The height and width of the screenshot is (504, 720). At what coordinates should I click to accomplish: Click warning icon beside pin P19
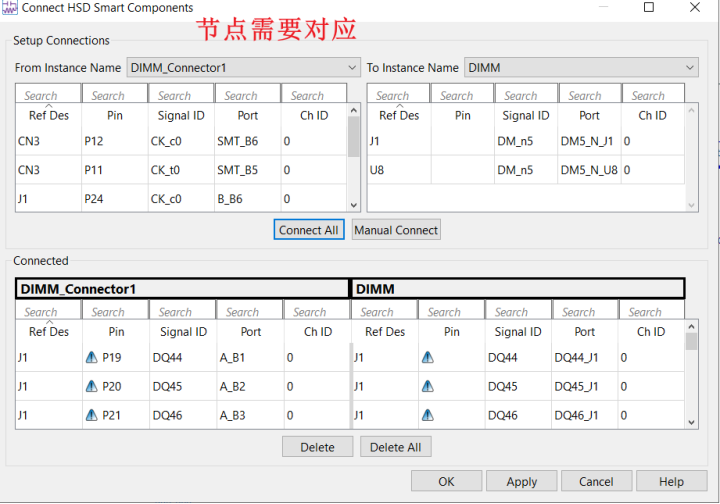tap(92, 357)
